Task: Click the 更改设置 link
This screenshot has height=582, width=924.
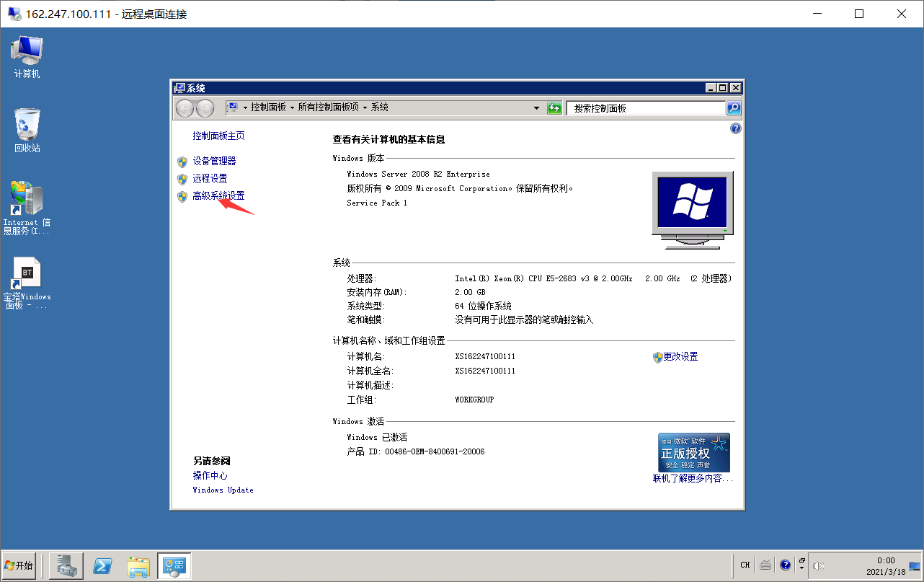Action: coord(680,356)
